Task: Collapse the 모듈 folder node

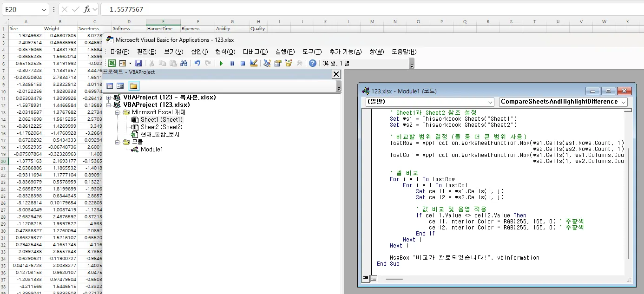Action: (118, 142)
